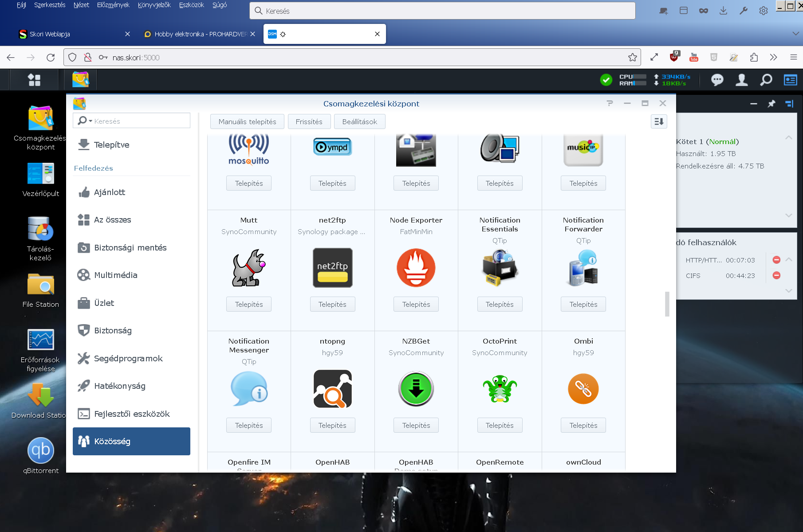Switch to the Skori Weblapja tab

pyautogui.click(x=71, y=34)
